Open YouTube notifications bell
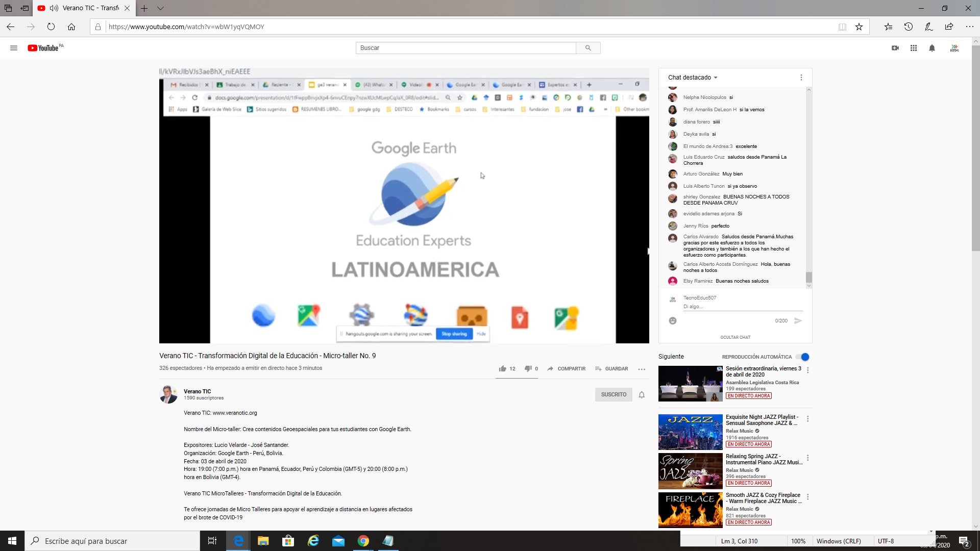 [x=932, y=48]
